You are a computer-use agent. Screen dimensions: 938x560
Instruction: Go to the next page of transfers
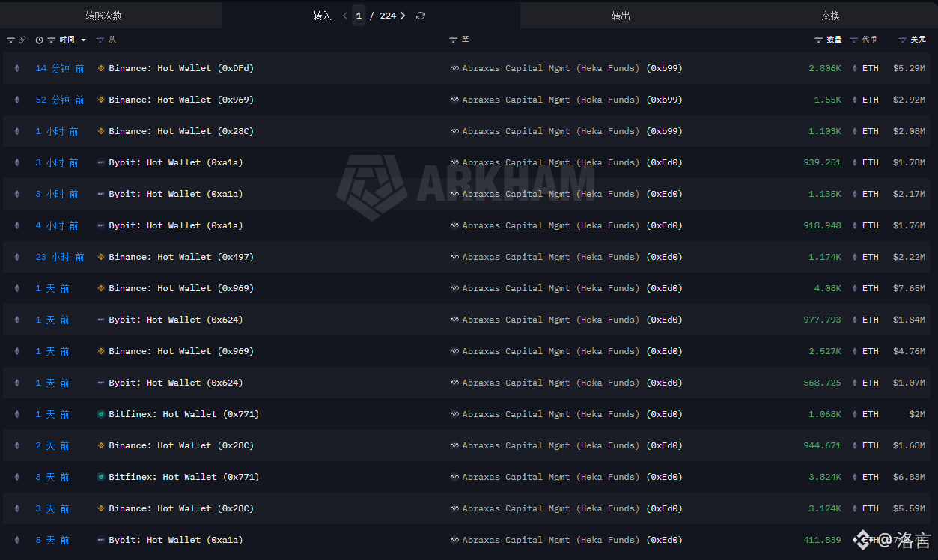click(403, 16)
